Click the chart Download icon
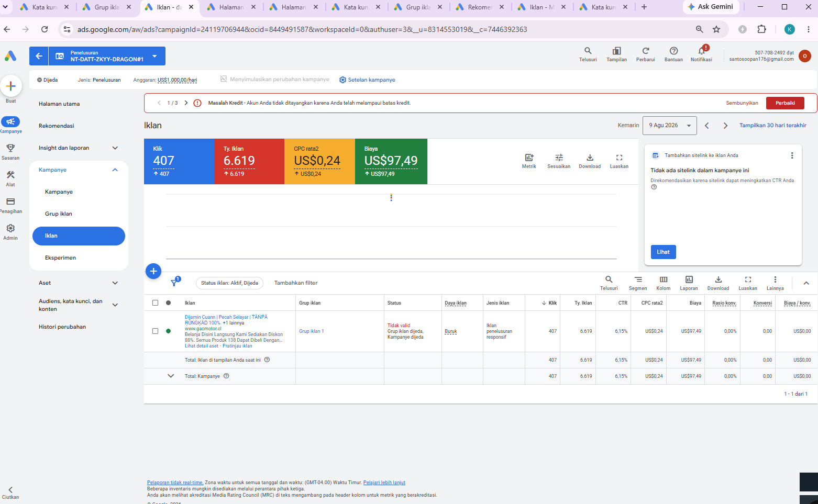This screenshot has height=504, width=818. pos(590,158)
